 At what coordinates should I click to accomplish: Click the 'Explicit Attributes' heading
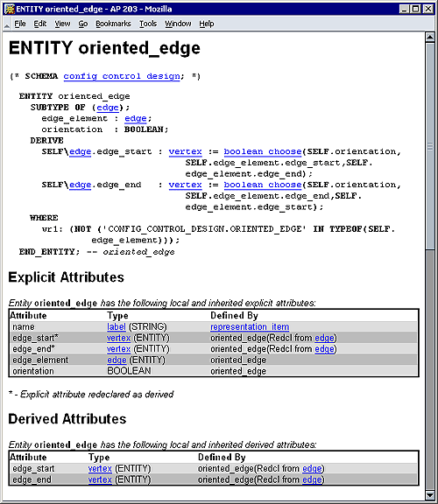tap(67, 277)
